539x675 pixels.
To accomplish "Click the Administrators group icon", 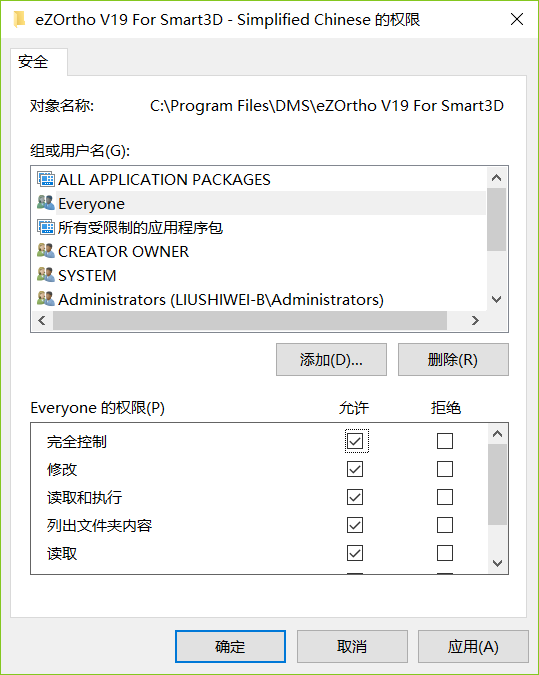I will [x=46, y=298].
